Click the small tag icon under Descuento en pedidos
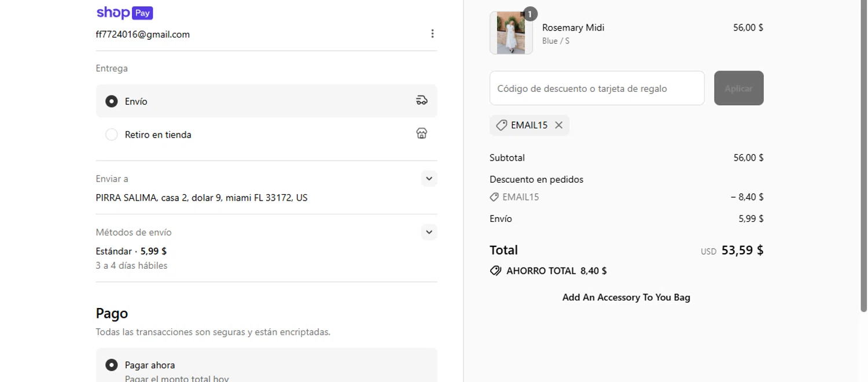The image size is (868, 382). (494, 197)
